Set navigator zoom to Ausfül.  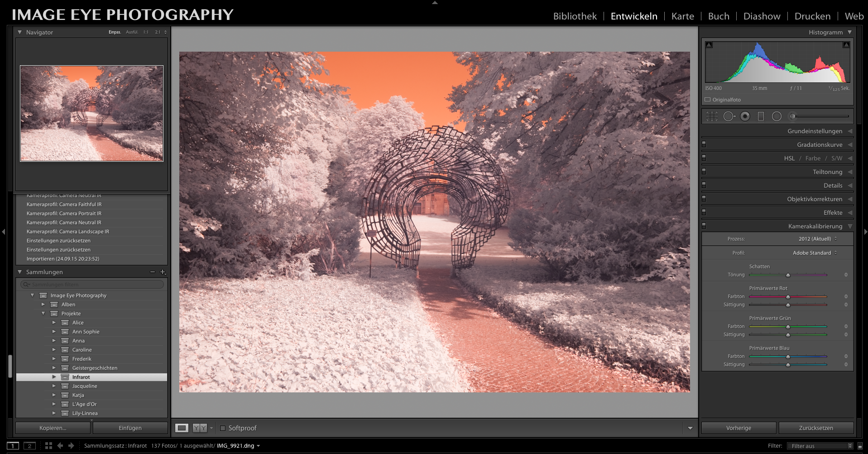pos(132,32)
